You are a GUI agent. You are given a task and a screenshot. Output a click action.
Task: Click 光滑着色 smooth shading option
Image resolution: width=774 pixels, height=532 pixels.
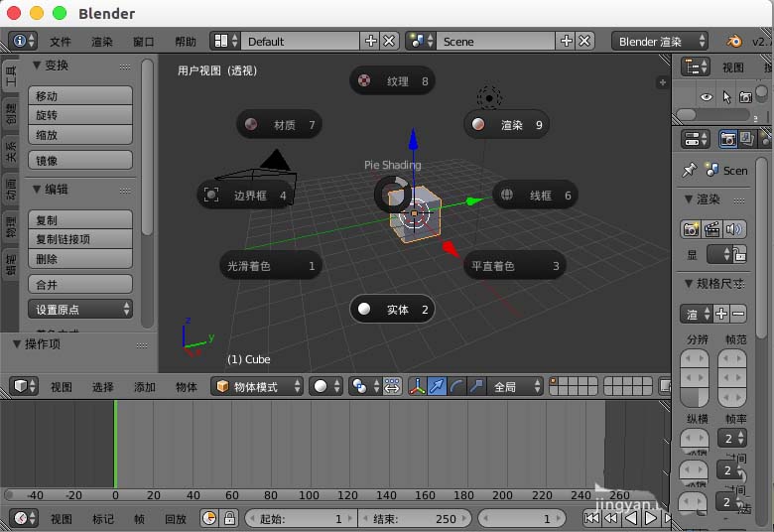271,266
